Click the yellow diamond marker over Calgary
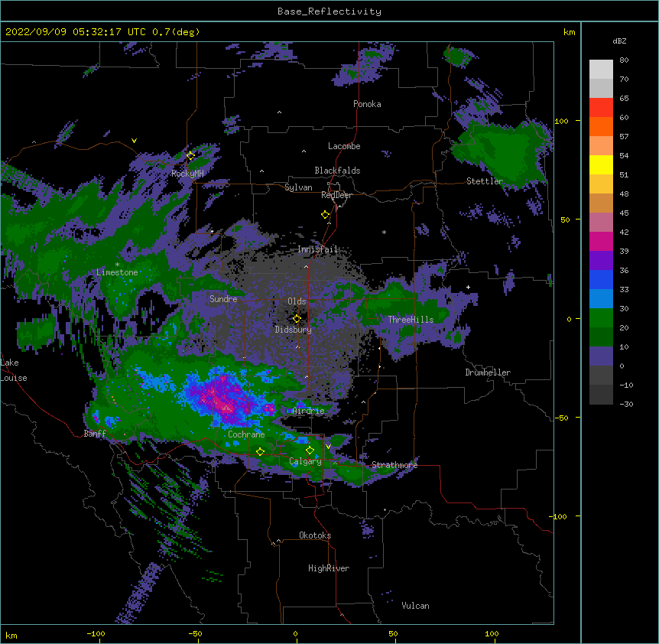 (310, 450)
